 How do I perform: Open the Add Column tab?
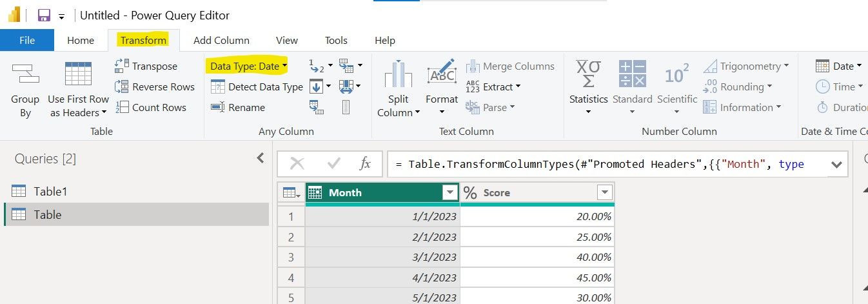[x=221, y=40]
